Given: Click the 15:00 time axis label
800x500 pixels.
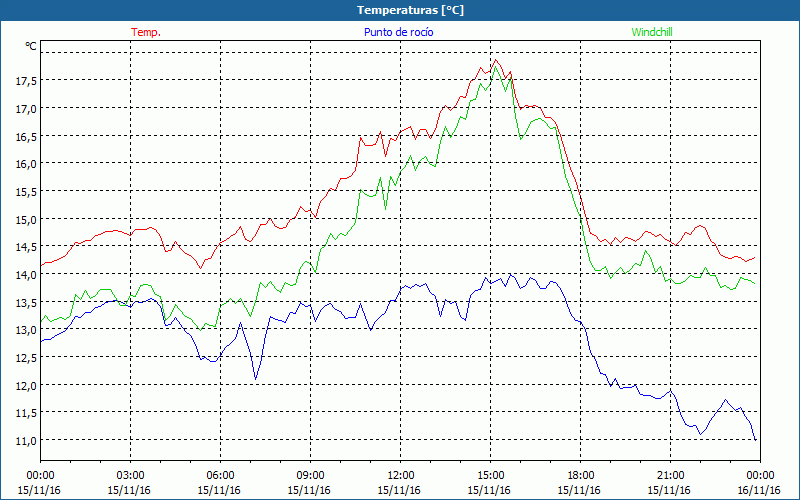Looking at the screenshot, I should (490, 476).
